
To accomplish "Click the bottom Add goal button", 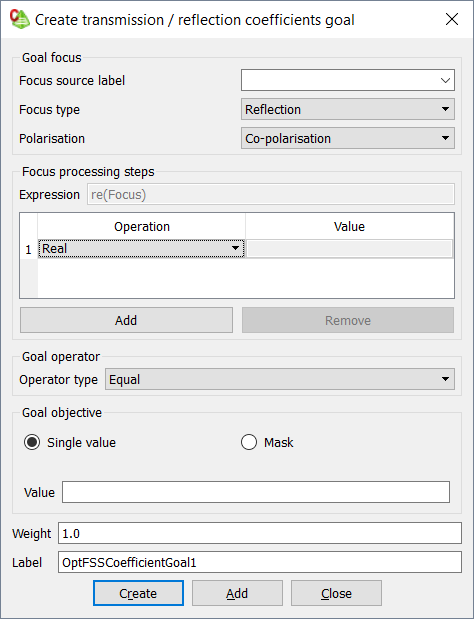I will coord(237,593).
